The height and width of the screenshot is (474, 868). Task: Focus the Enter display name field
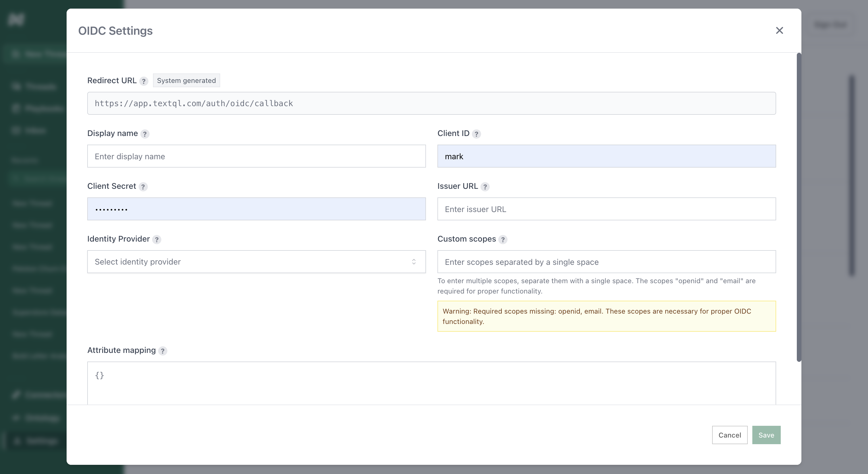click(x=256, y=156)
